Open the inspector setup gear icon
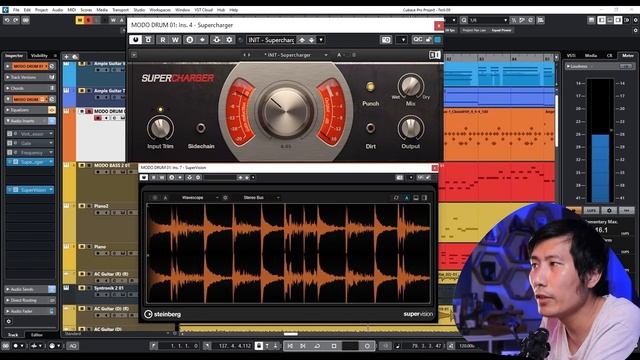Screen dimensions: 640x360 click(x=9, y=321)
